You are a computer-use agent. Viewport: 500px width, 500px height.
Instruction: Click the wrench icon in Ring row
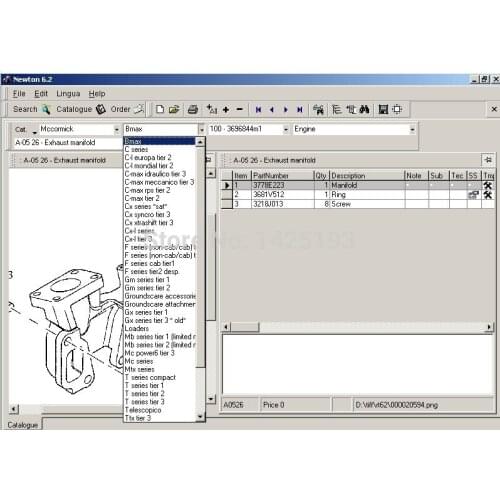pyautogui.click(x=488, y=195)
